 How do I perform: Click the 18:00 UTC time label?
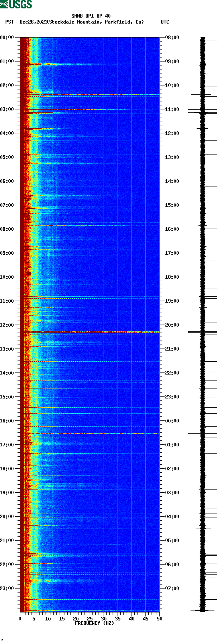pyautogui.click(x=172, y=277)
